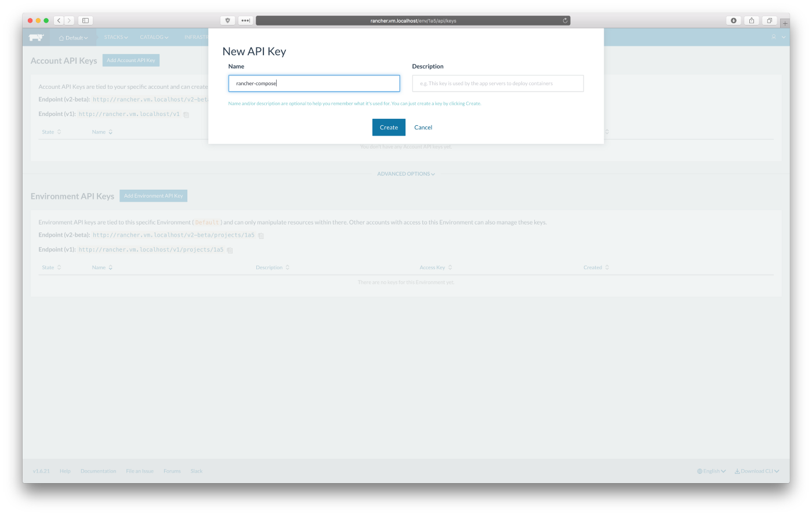Viewport: 812px width, 515px height.
Task: Open File an Issue link
Action: tap(140, 471)
